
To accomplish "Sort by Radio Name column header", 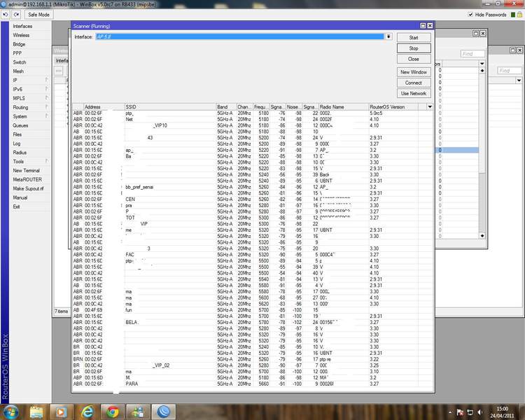I will 343,107.
